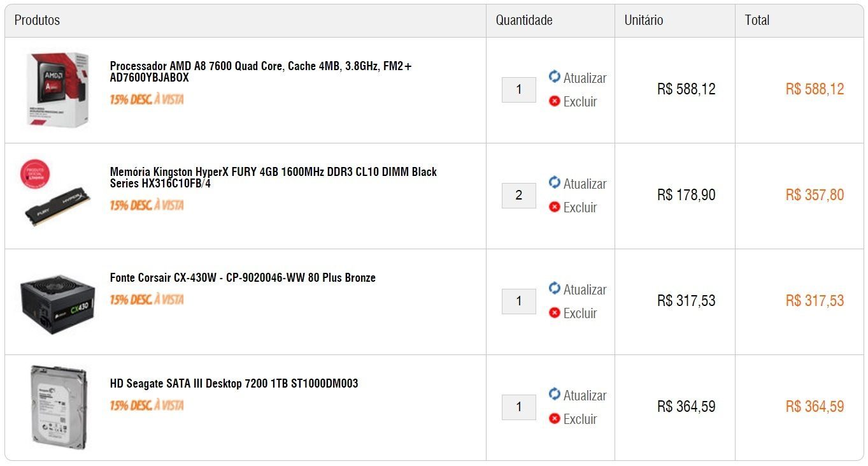
Task: Select the orange total price R$ 364,59
Action: pyautogui.click(x=815, y=407)
